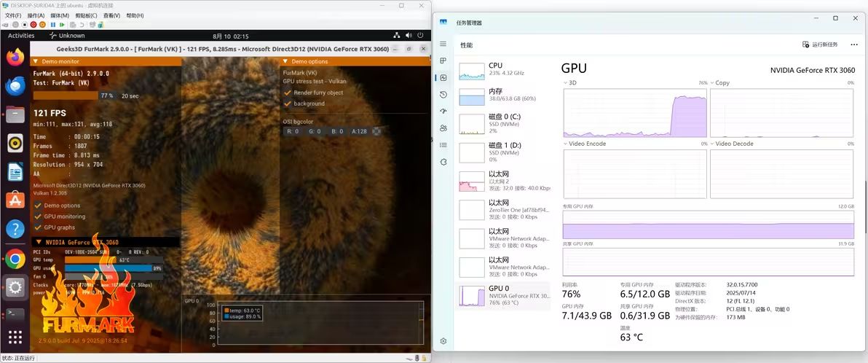Open Details list icon in Task Manager sidebar

(443, 144)
